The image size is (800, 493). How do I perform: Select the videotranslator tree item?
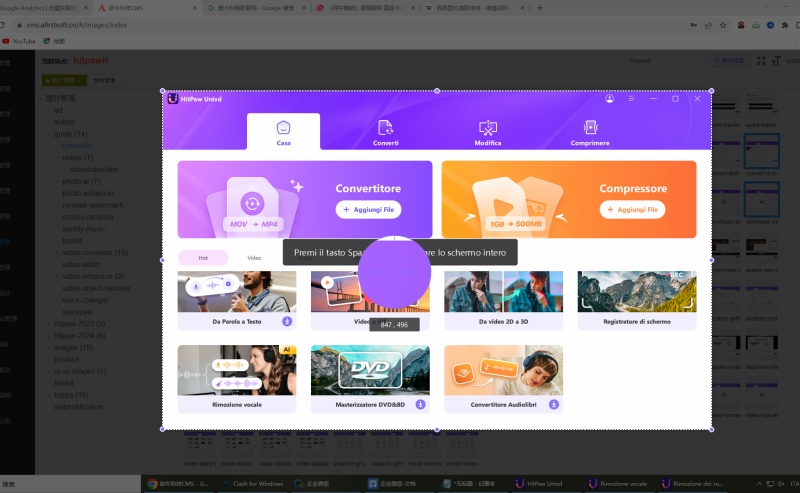(94, 169)
